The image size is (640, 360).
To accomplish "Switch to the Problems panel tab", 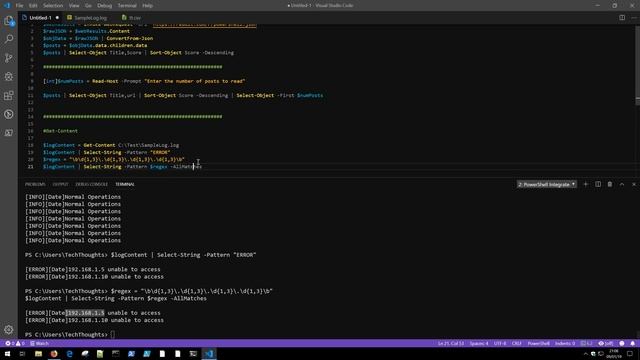I will click(35, 184).
